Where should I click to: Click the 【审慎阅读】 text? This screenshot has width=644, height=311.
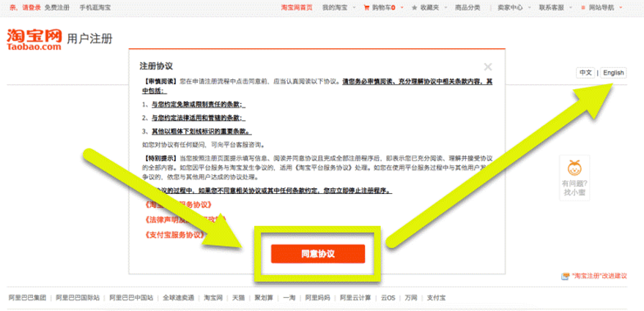160,82
